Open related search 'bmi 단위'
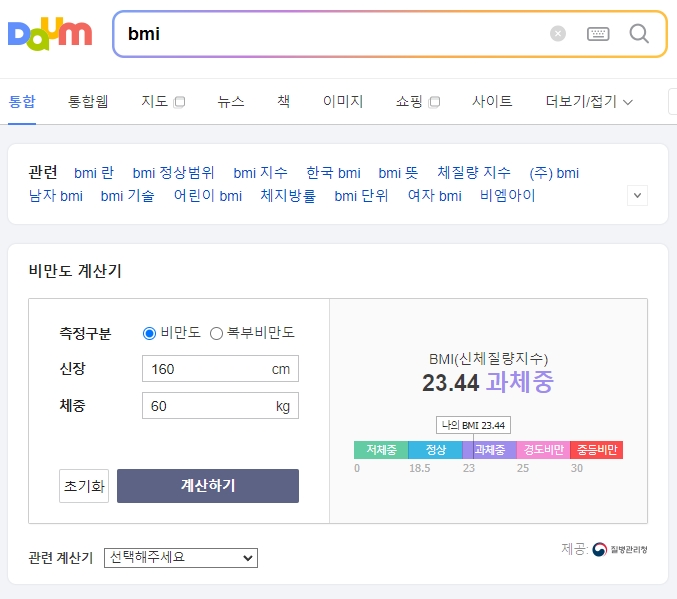 (361, 196)
